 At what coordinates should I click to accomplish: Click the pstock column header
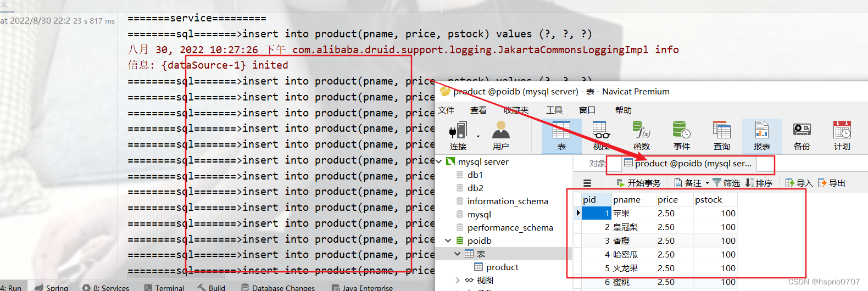tap(715, 199)
